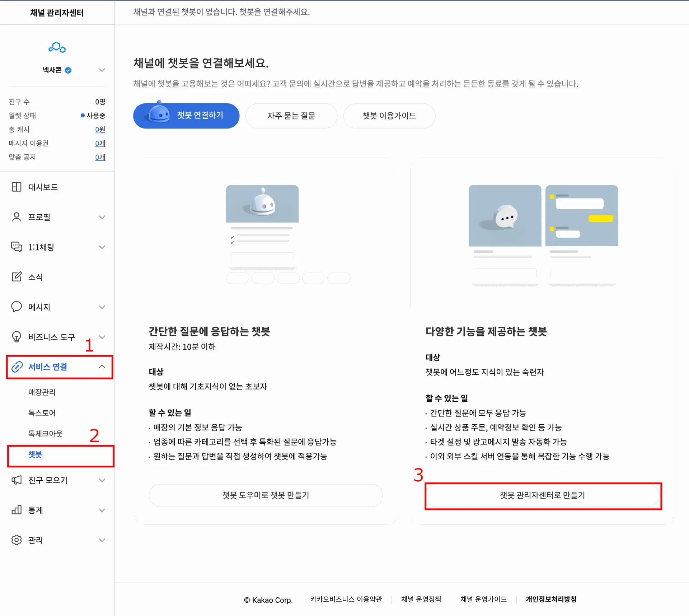Viewport: 689px width, 616px height.
Task: Click the 관리 gear icon
Action: (17, 540)
